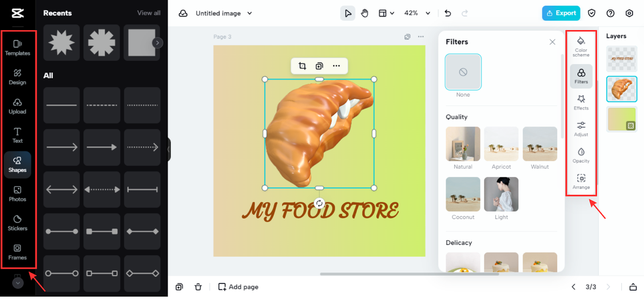Open the settings icon in top bar
644x299 pixels.
click(629, 13)
